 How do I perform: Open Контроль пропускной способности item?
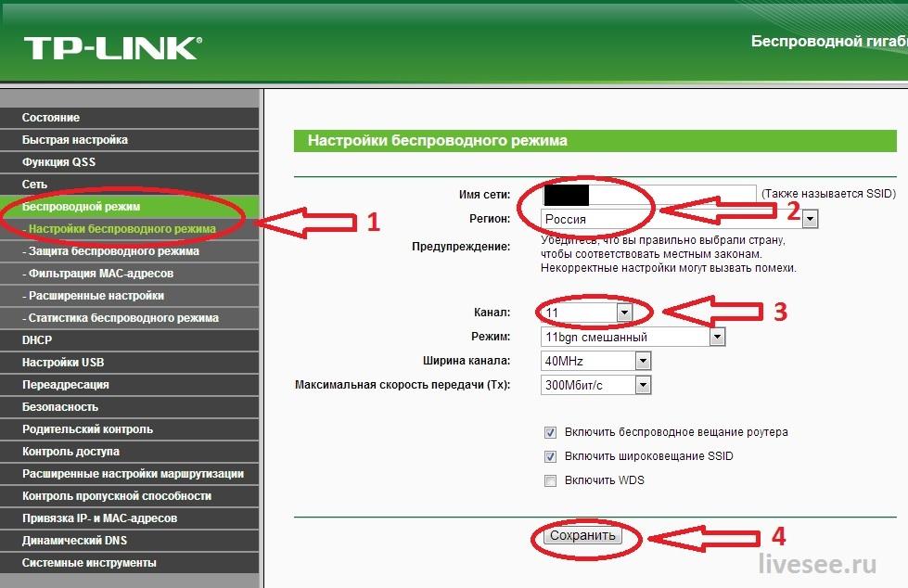pos(129,496)
